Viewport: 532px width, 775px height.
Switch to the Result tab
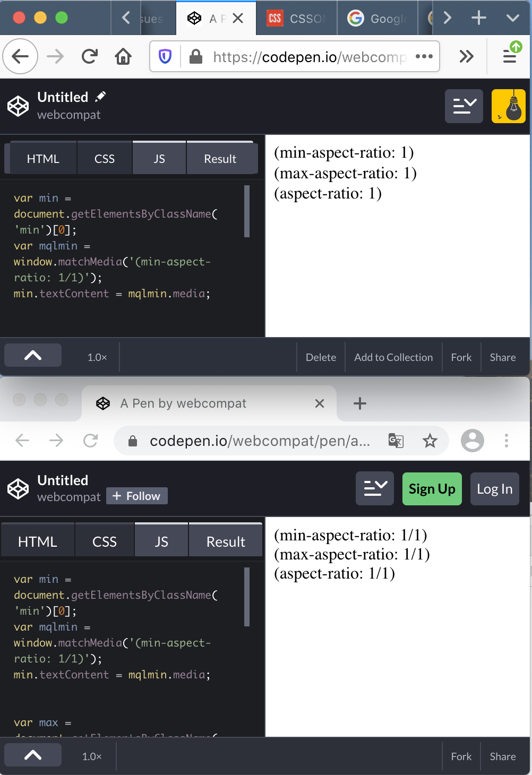(221, 158)
